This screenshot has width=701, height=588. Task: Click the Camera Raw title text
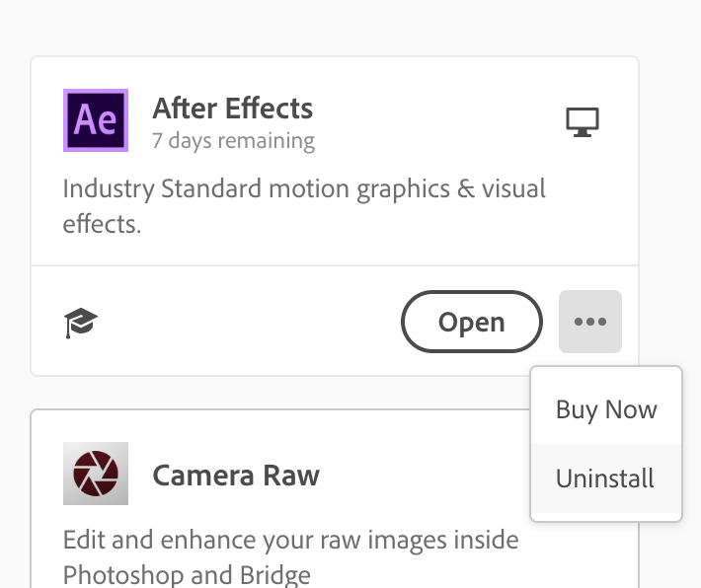[236, 476]
